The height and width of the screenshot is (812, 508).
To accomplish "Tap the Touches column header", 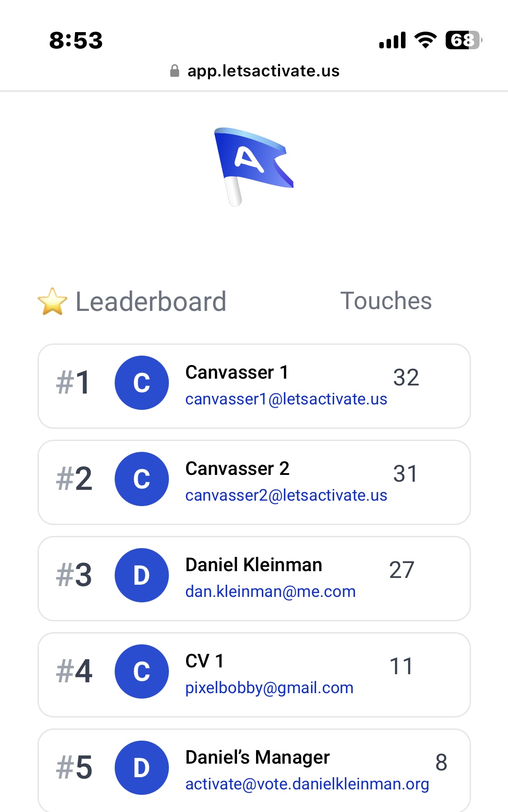I will pyautogui.click(x=386, y=301).
